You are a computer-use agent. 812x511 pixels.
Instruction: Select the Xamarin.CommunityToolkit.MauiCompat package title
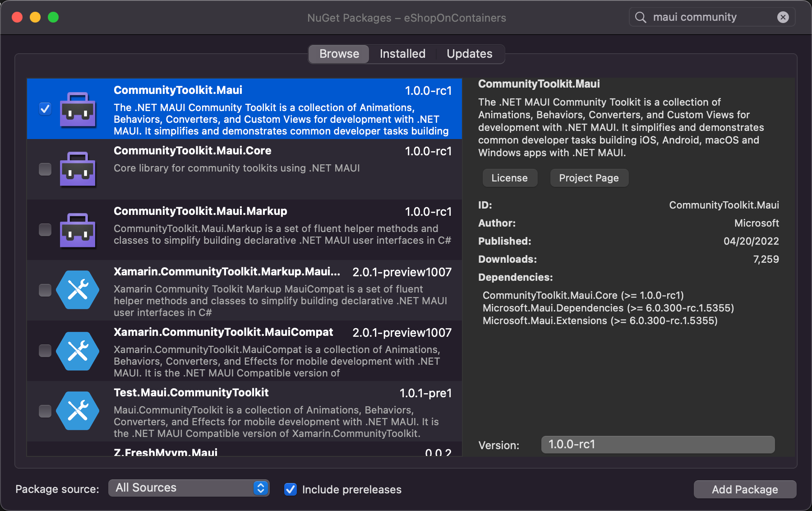223,332
